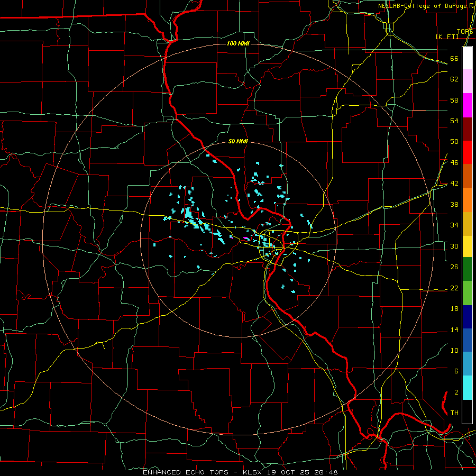Image resolution: width=476 pixels, height=476 pixels.
Task: Click the K FT units label
Action: click(447, 36)
